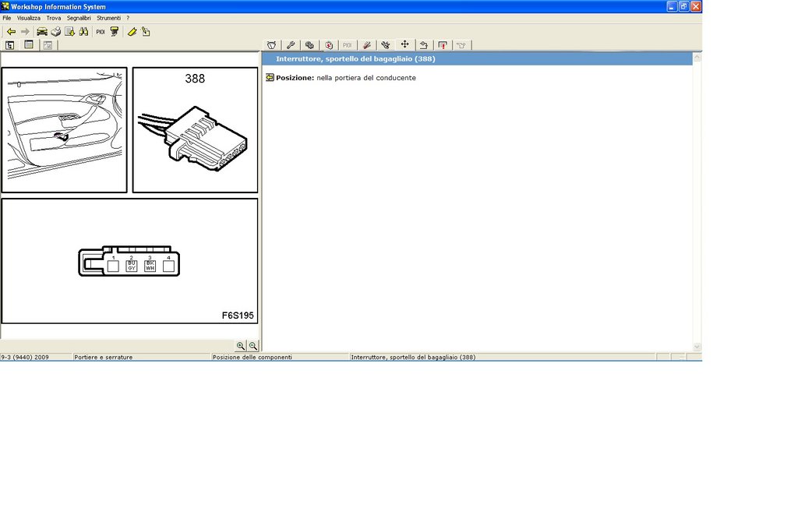Image resolution: width=798 pixels, height=532 pixels.
Task: Open the Trova menu
Action: (54, 18)
